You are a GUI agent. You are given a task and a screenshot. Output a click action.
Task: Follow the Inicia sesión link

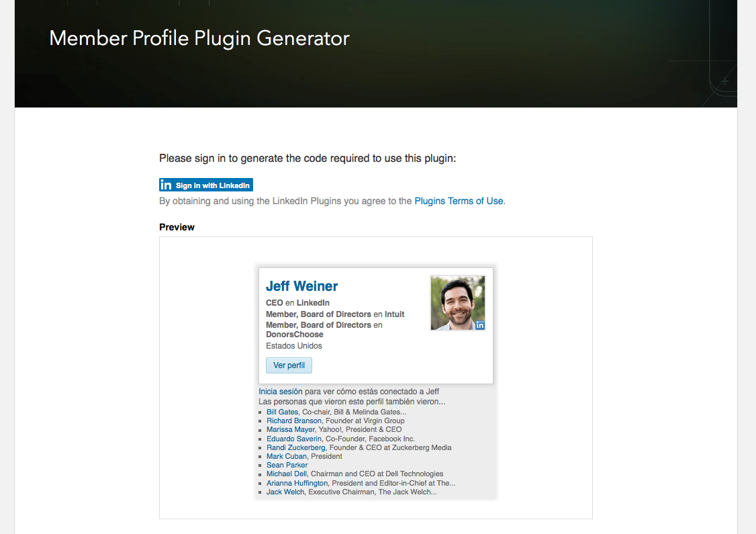point(281,392)
